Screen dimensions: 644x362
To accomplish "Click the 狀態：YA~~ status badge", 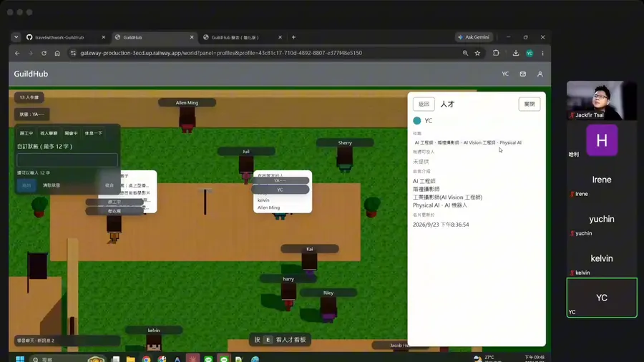I will tap(31, 114).
